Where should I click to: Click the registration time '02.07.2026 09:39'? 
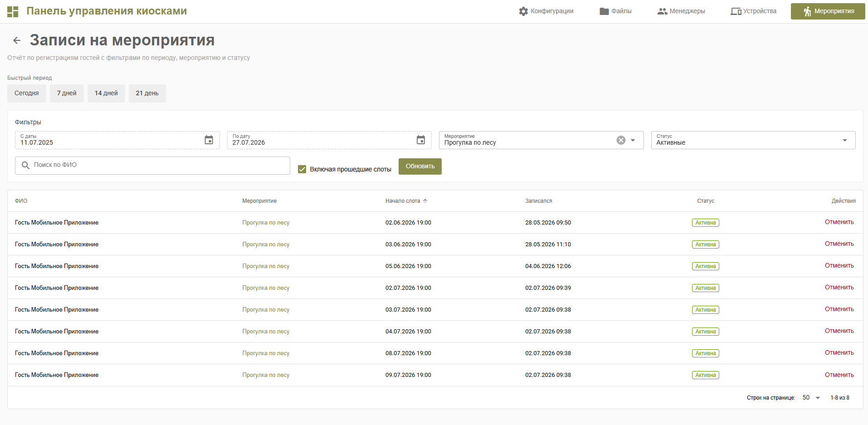click(x=548, y=288)
